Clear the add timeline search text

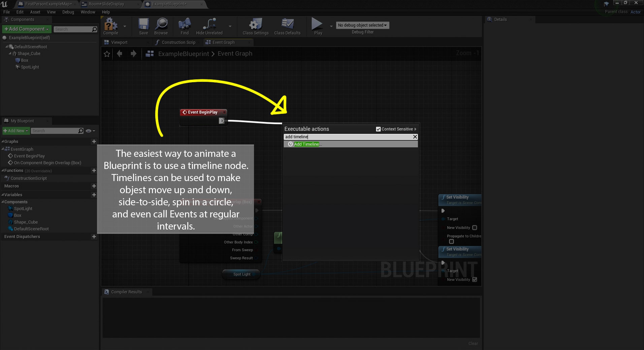coord(415,137)
